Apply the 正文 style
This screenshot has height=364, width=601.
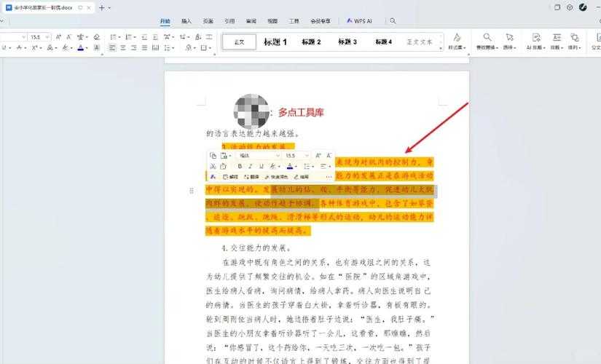[239, 41]
